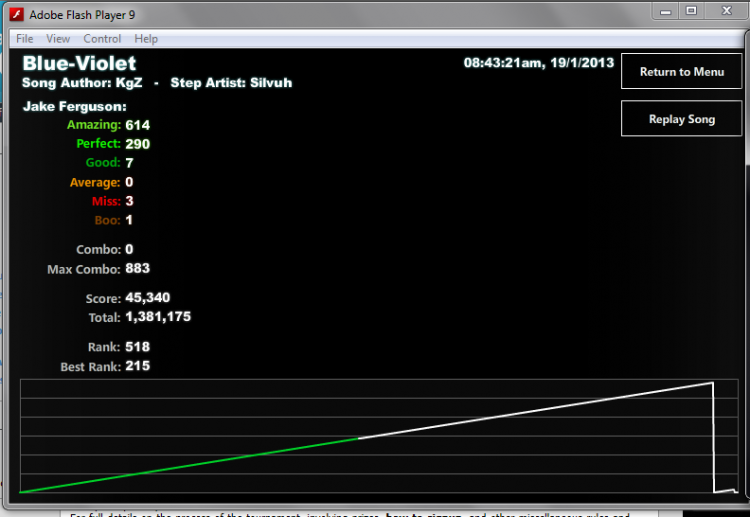The image size is (750, 517).
Task: Click the Adobe Flash Player title bar icon
Action: tap(17, 14)
